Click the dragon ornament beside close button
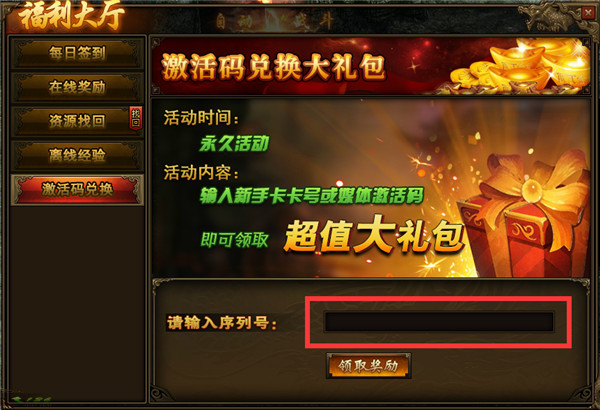The image size is (600, 410). point(551,17)
